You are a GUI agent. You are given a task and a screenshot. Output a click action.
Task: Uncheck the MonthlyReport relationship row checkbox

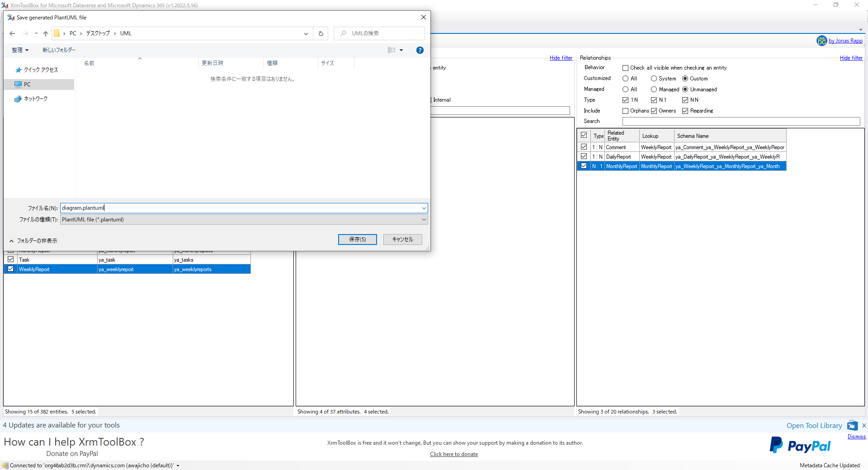584,166
